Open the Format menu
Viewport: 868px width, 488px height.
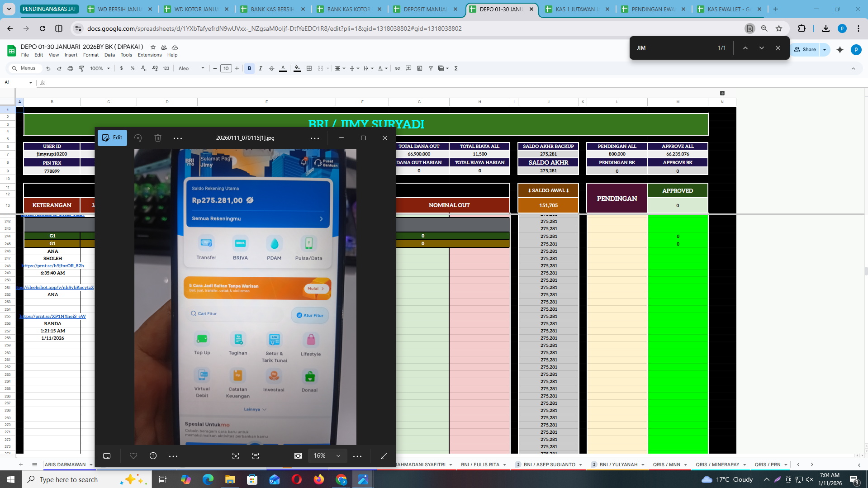click(90, 55)
